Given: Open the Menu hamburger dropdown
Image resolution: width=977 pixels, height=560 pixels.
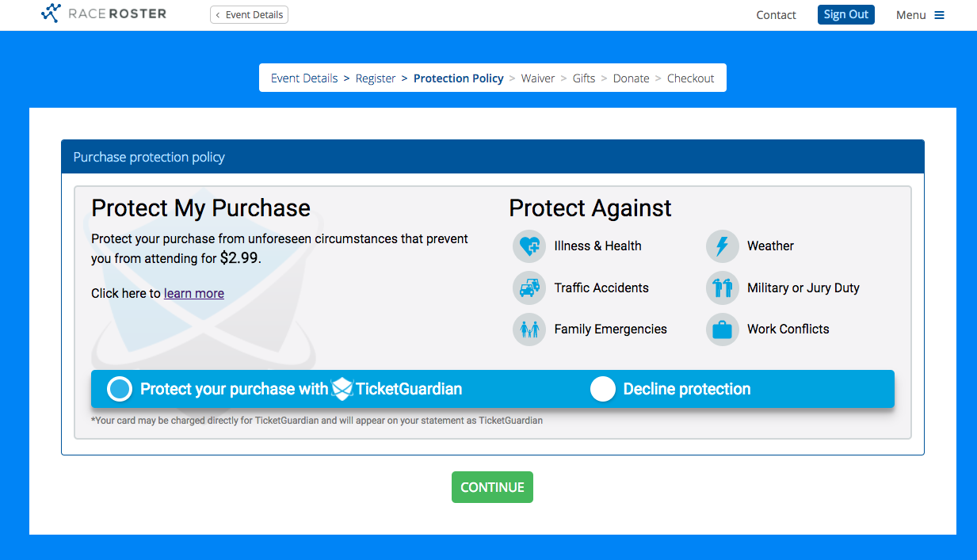Looking at the screenshot, I should pyautogui.click(x=920, y=15).
